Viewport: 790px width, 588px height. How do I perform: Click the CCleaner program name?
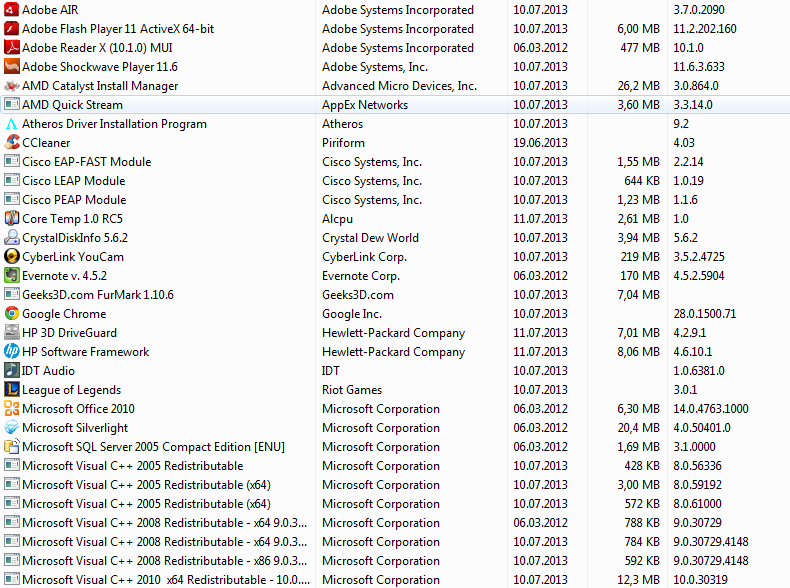[x=46, y=143]
